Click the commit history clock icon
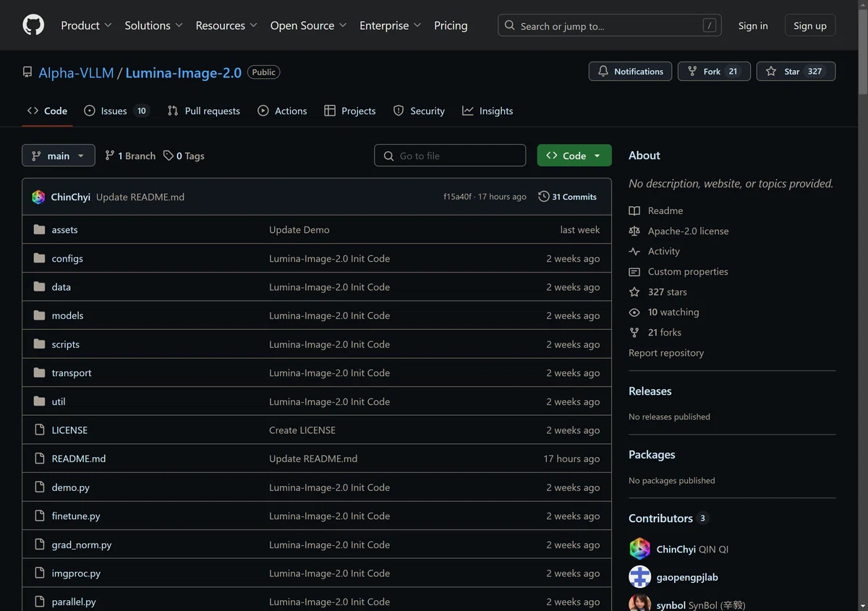This screenshot has height=611, width=868. coord(544,197)
